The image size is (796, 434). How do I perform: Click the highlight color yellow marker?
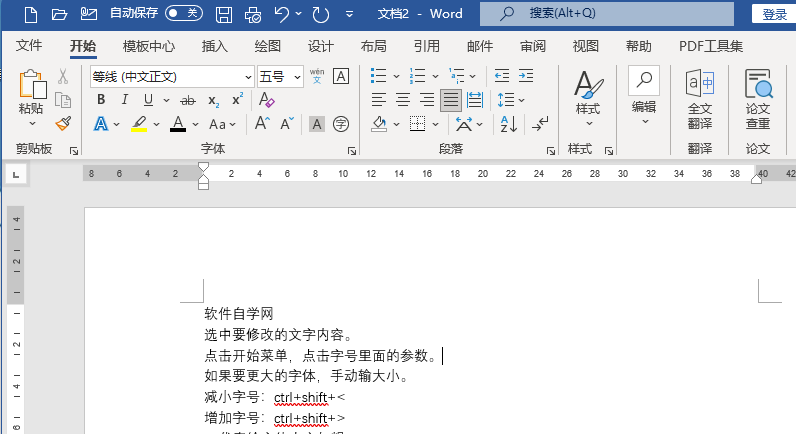139,124
